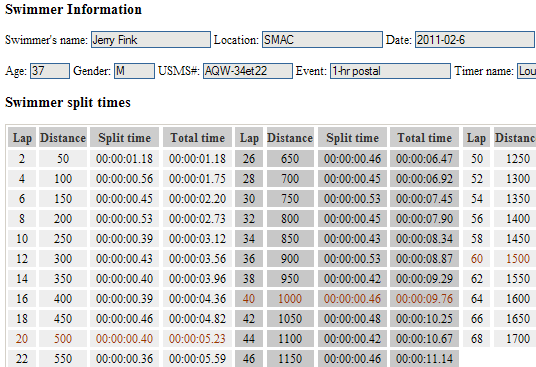Click the lap 26 cell
The height and width of the screenshot is (367, 536).
pyautogui.click(x=249, y=159)
